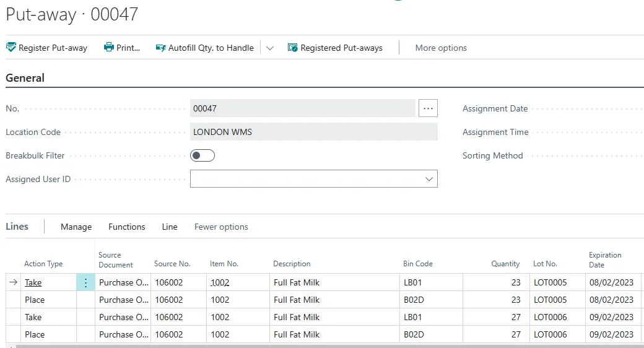This screenshot has width=644, height=348.
Task: Open Registered Put-aways action
Action: point(335,48)
